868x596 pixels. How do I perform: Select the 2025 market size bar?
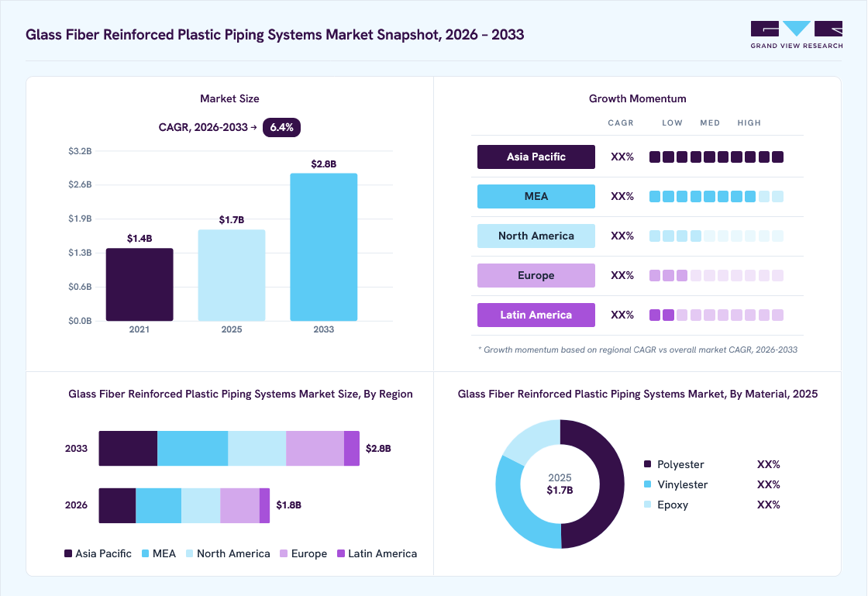click(232, 275)
